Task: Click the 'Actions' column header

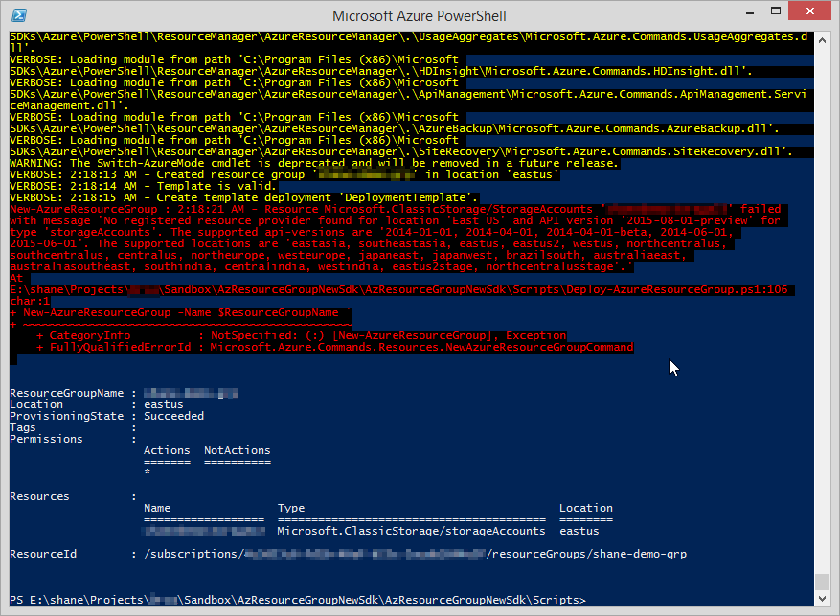Action: tap(167, 450)
